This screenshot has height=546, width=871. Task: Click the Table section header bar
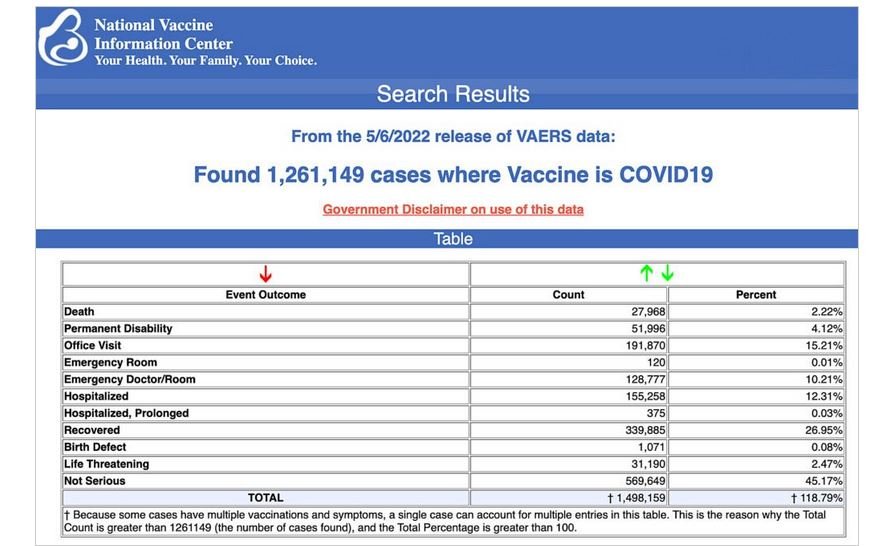click(453, 239)
